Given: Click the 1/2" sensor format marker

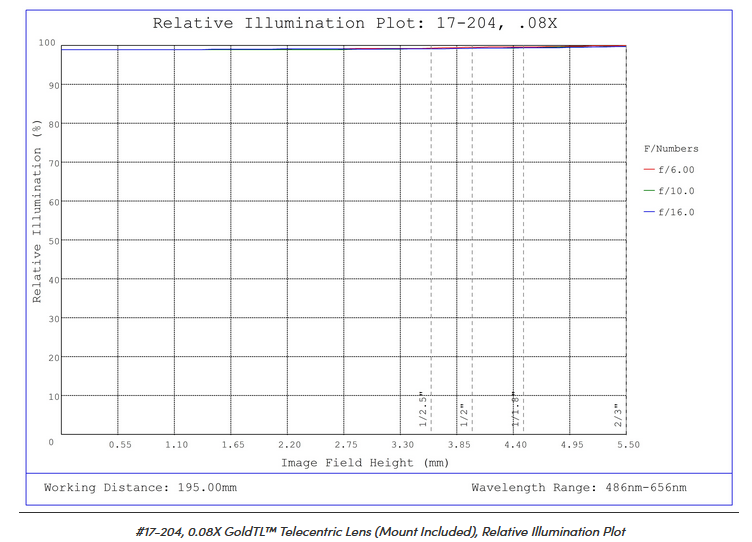Looking at the screenshot, I should click(x=463, y=414).
